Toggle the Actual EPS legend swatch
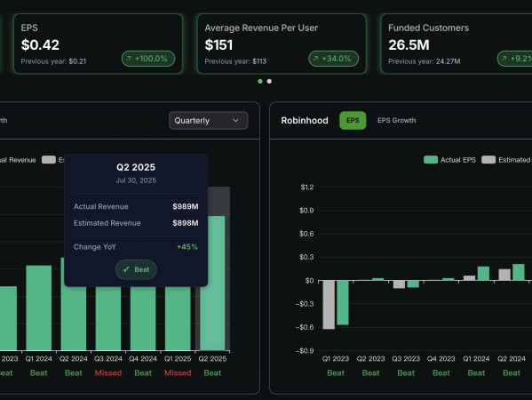 click(431, 160)
